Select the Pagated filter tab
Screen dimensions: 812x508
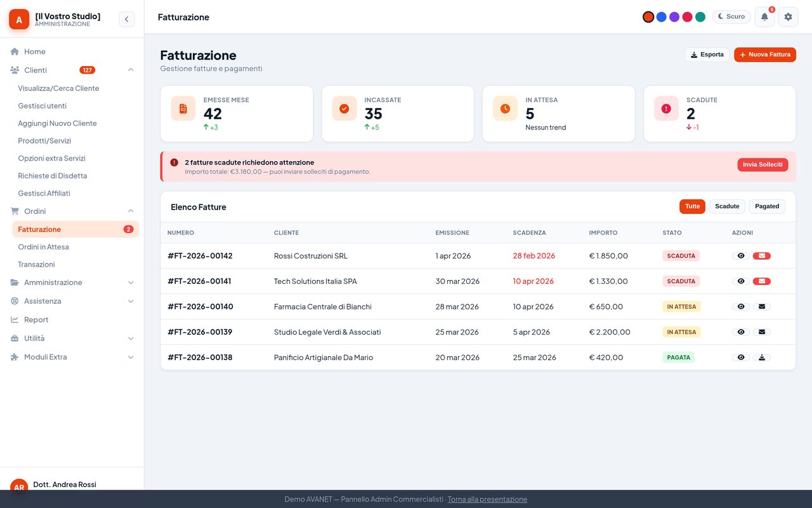click(767, 206)
